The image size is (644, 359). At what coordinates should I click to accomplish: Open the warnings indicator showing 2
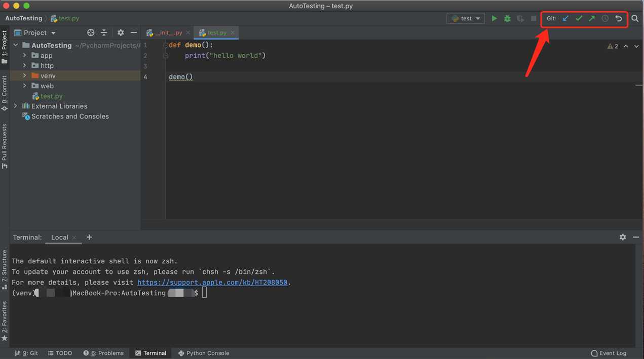[613, 46]
